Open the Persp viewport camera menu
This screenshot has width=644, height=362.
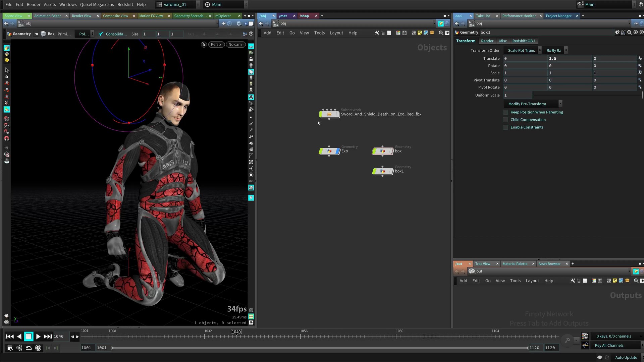[x=217, y=45]
